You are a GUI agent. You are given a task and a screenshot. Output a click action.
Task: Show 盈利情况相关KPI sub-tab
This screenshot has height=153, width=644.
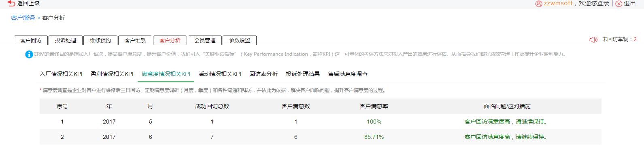112,74
